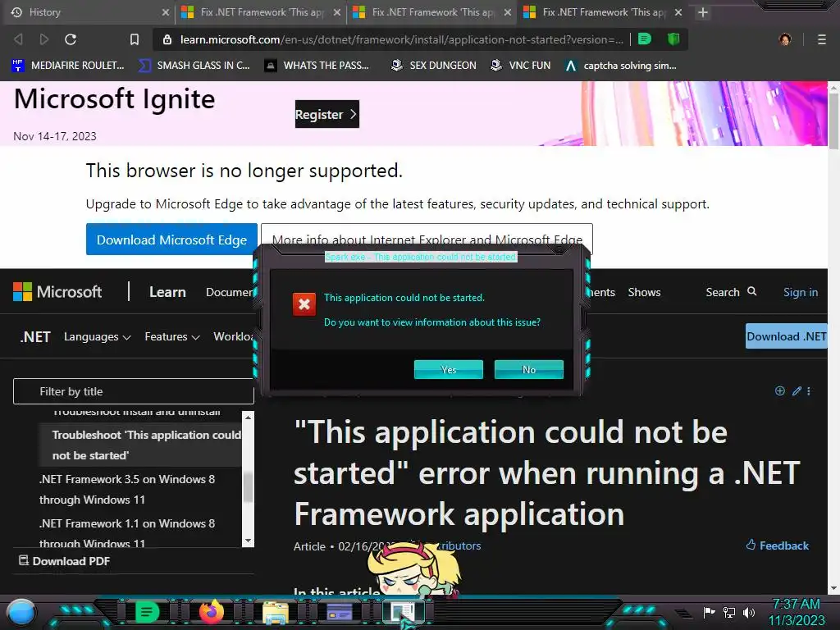Click No in the error dialog
This screenshot has height=630, width=840.
click(x=529, y=370)
